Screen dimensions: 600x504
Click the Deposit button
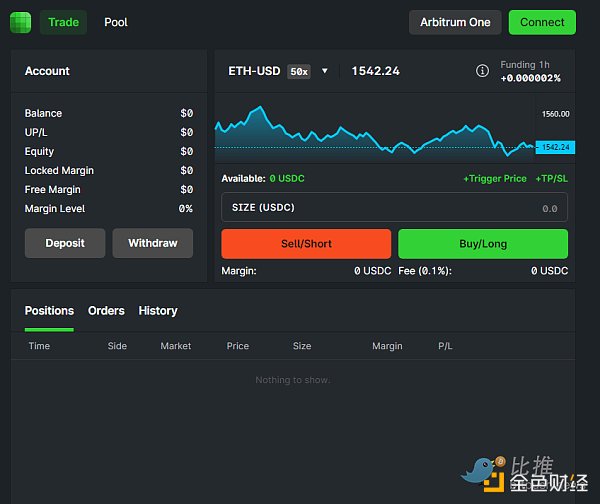pyautogui.click(x=65, y=243)
